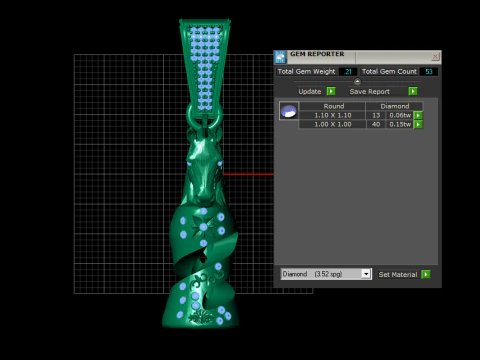Select the 1.10 X 1.10 size cell
The image size is (480, 360).
coord(333,115)
